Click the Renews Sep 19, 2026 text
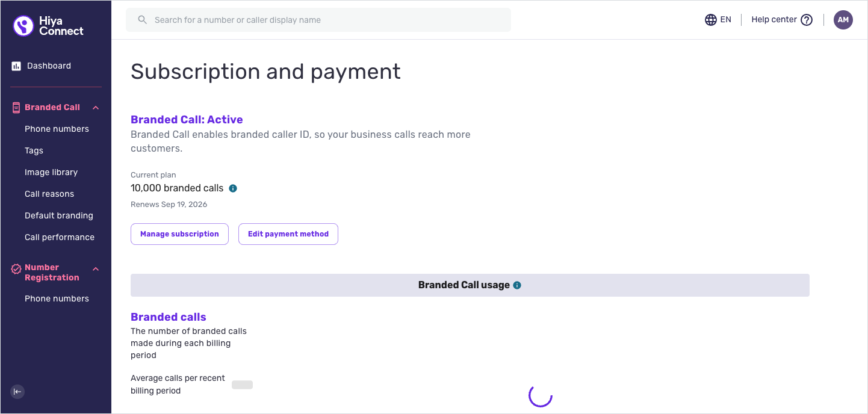Viewport: 868px width, 414px height. 169,205
